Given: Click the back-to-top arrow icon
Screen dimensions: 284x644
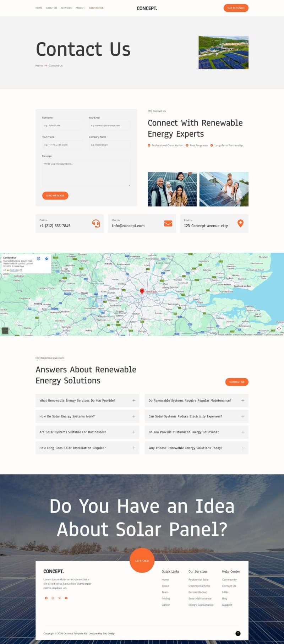Looking at the screenshot, I should click(238, 633).
